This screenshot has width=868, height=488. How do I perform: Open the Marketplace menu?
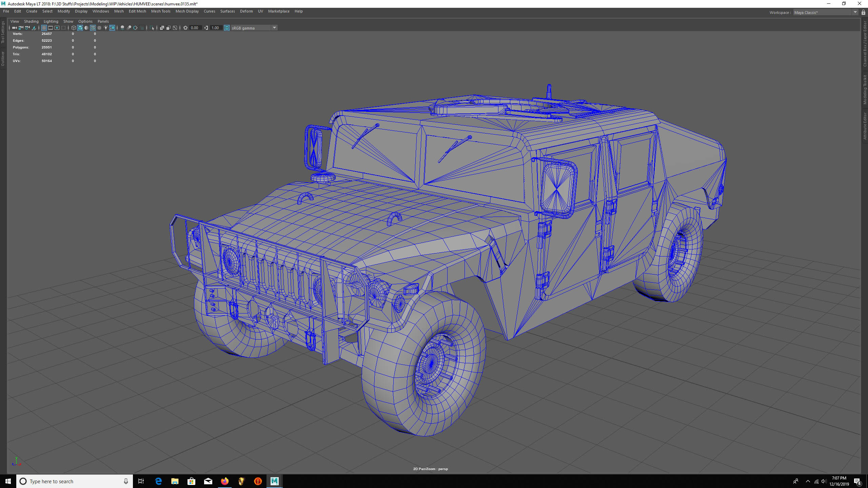pos(279,11)
